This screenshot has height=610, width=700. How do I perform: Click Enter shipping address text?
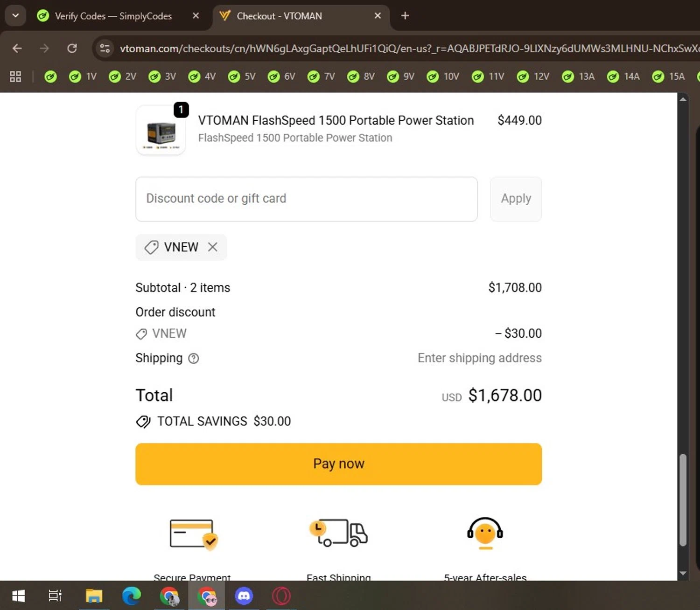click(480, 358)
